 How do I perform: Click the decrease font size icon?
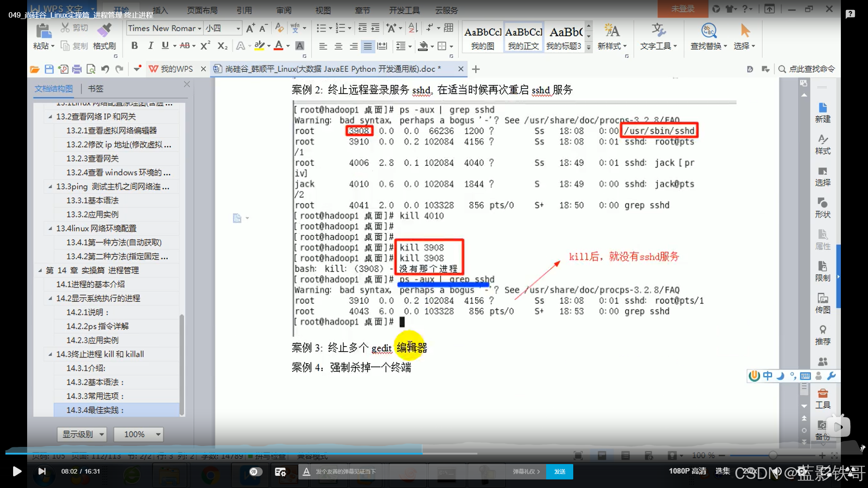coord(263,28)
